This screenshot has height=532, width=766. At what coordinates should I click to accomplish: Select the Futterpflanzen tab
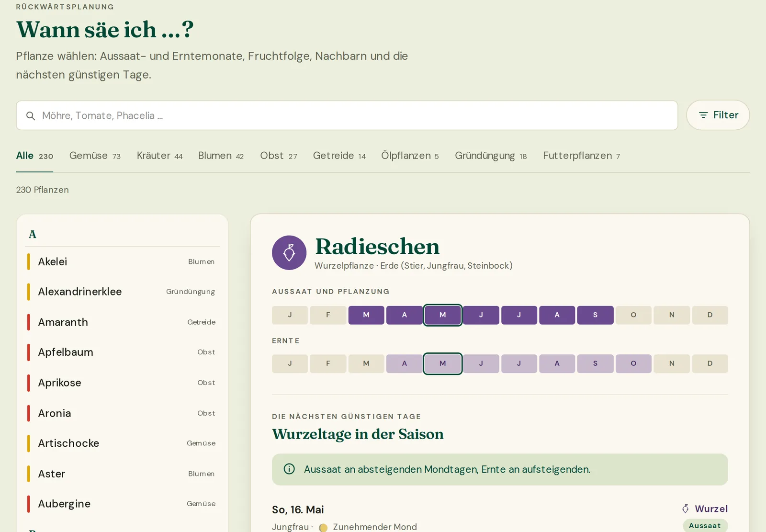(581, 156)
